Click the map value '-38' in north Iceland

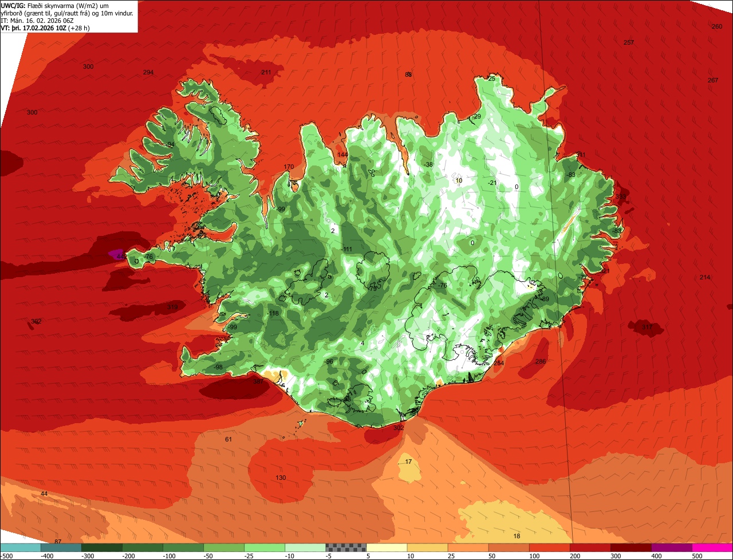428,164
